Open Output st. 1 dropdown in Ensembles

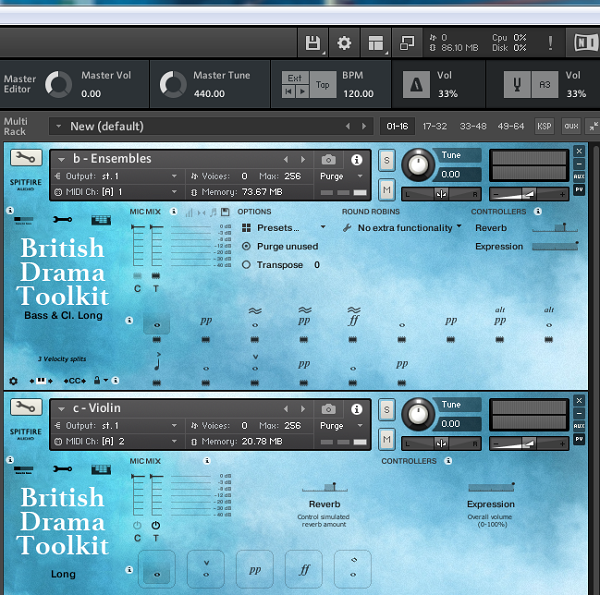[116, 176]
